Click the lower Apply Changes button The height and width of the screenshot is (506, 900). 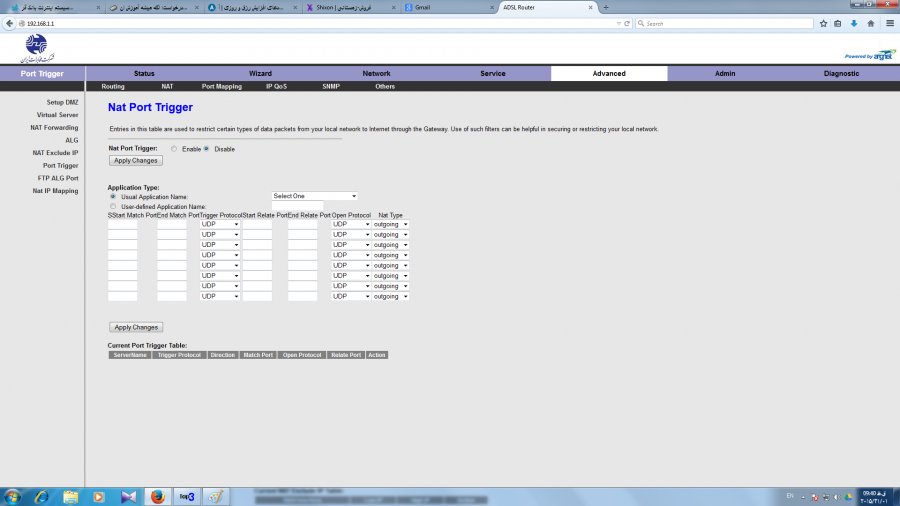[x=136, y=327]
